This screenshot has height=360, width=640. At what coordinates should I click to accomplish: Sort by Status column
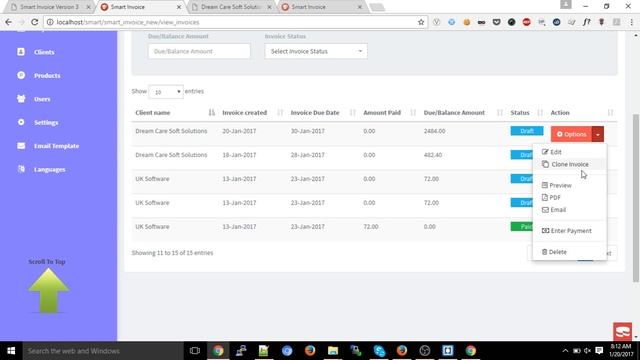click(526, 113)
